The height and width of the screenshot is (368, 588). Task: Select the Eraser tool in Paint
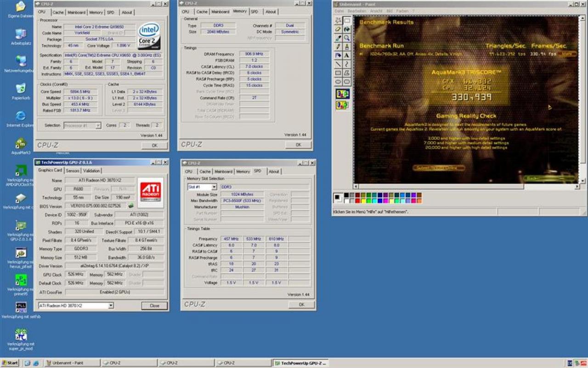[338, 29]
